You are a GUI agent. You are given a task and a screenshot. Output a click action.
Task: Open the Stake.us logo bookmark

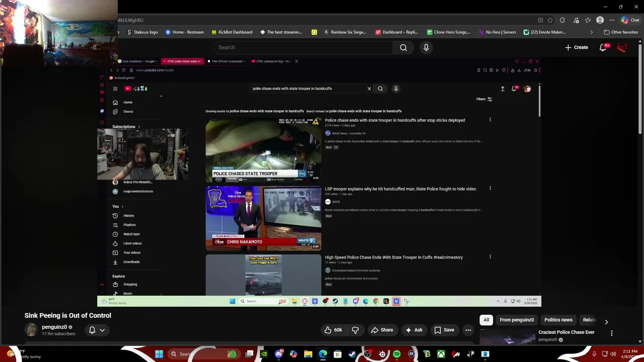tap(142, 32)
